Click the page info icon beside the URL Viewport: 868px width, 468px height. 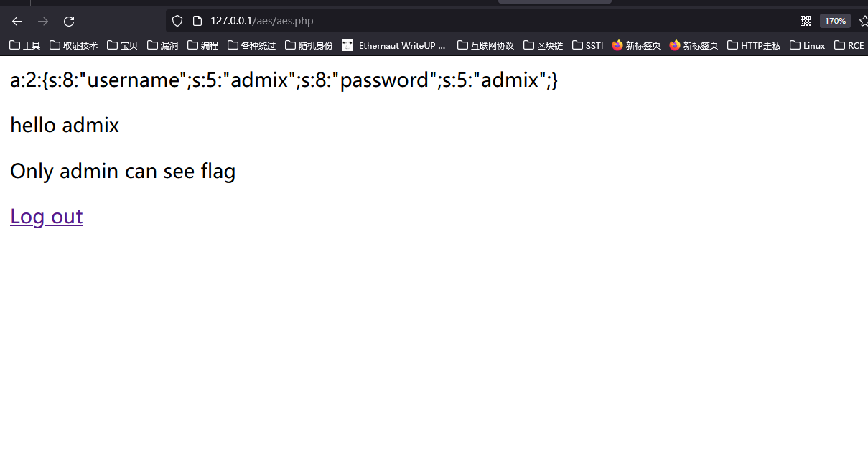pos(197,21)
